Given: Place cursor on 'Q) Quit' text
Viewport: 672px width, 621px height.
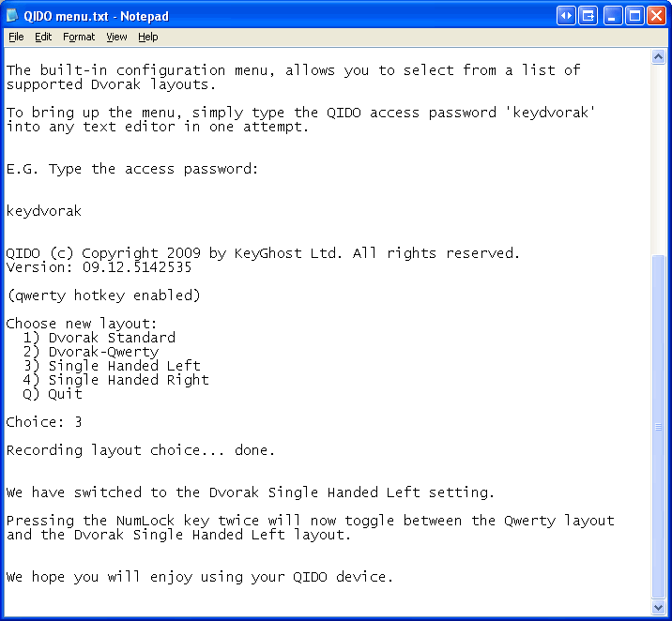Looking at the screenshot, I should pyautogui.click(x=53, y=394).
